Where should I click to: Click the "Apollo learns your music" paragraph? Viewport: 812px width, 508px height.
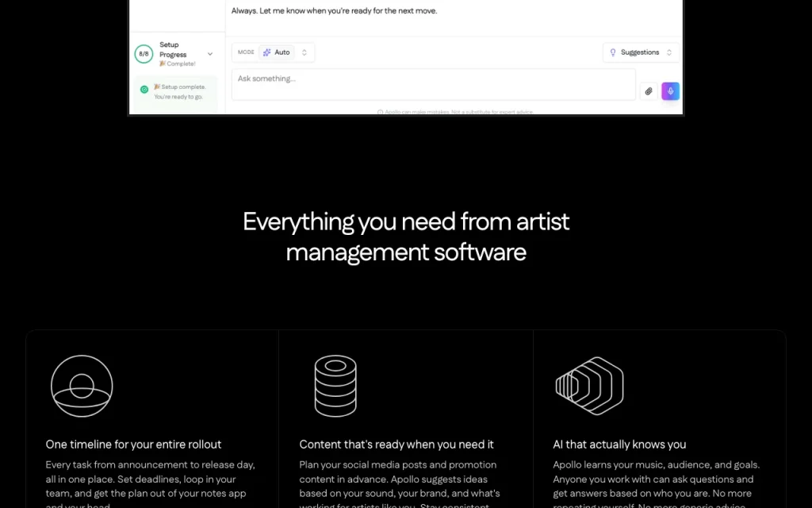click(656, 483)
